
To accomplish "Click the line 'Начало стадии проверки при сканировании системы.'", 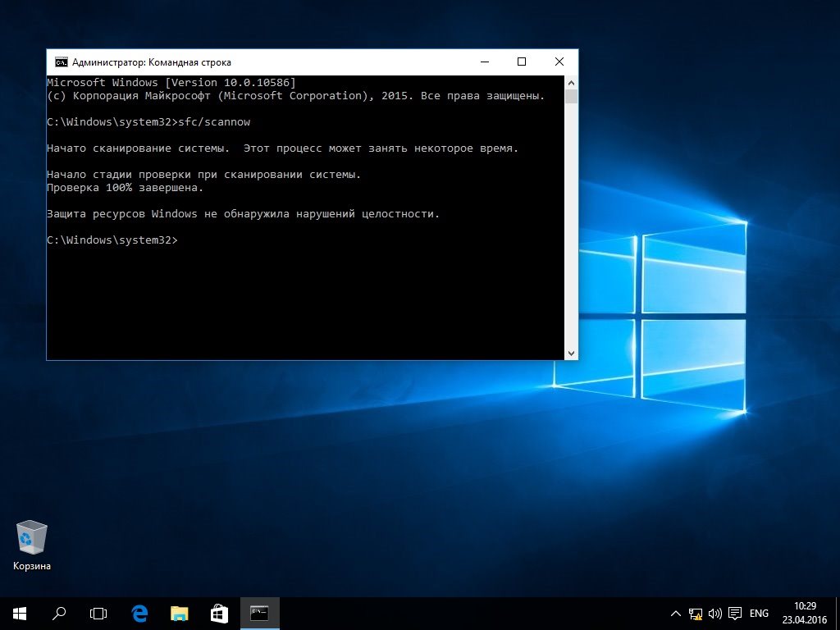I will click(204, 175).
